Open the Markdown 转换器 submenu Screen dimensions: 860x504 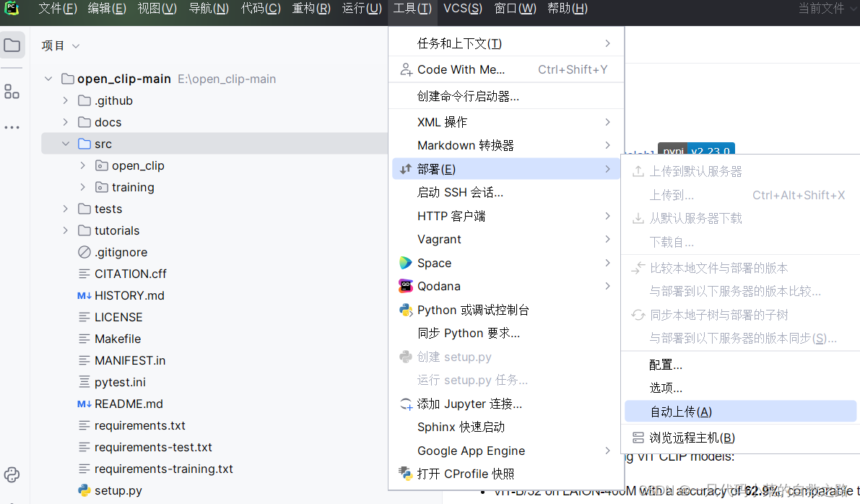point(506,145)
